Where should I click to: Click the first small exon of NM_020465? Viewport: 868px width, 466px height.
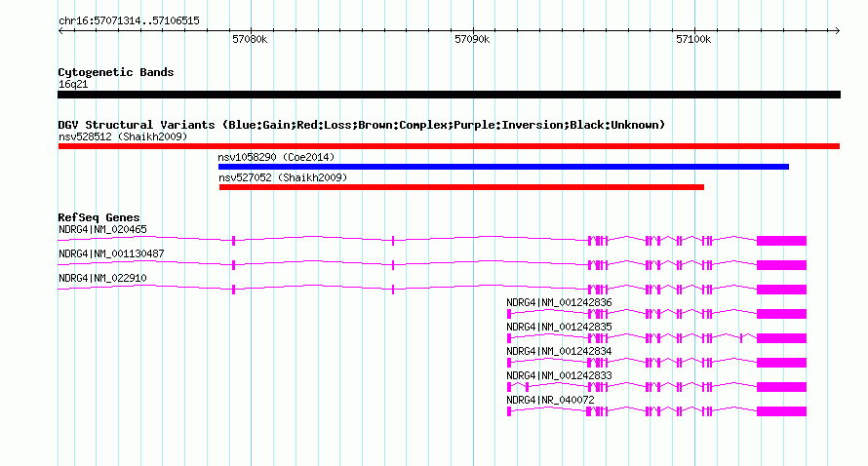coord(234,241)
